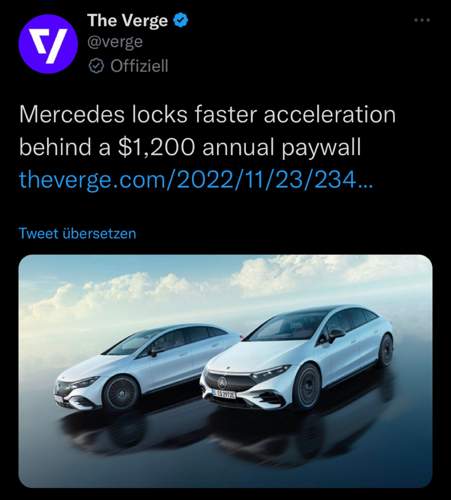451x500 pixels.
Task: Click the headlight of the right car
Action: [271, 373]
